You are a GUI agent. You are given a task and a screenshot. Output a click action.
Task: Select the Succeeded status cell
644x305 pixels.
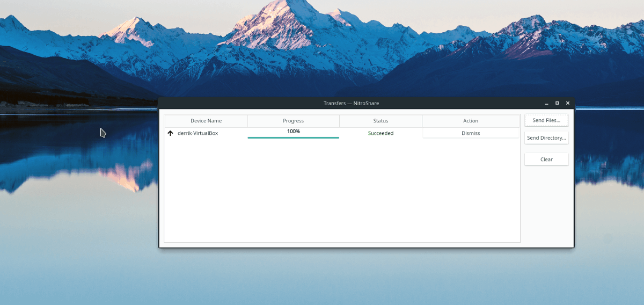[x=380, y=133]
